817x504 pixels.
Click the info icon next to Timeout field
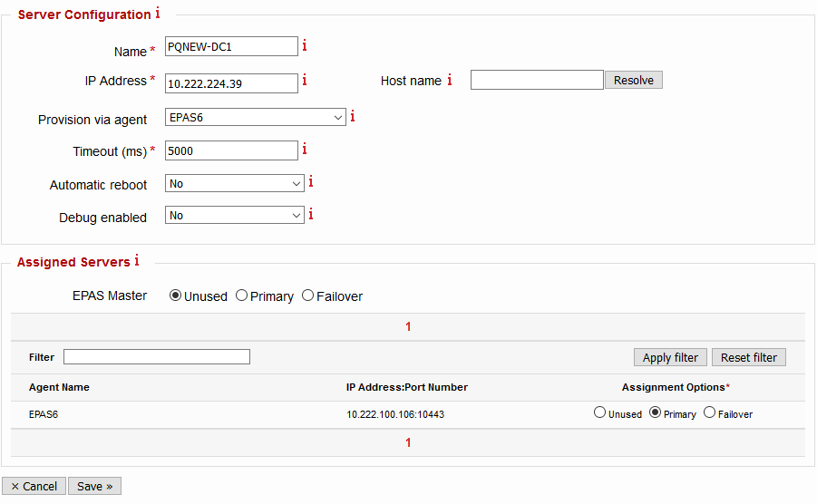(x=305, y=150)
